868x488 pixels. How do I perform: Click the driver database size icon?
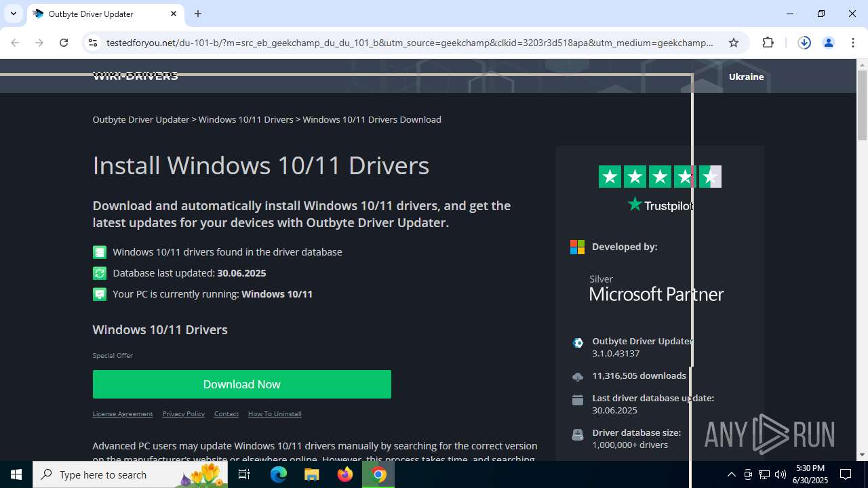pyautogui.click(x=578, y=434)
